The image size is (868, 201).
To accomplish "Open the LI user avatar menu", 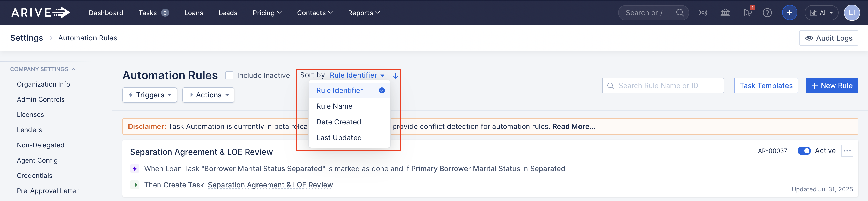I will [x=851, y=13].
